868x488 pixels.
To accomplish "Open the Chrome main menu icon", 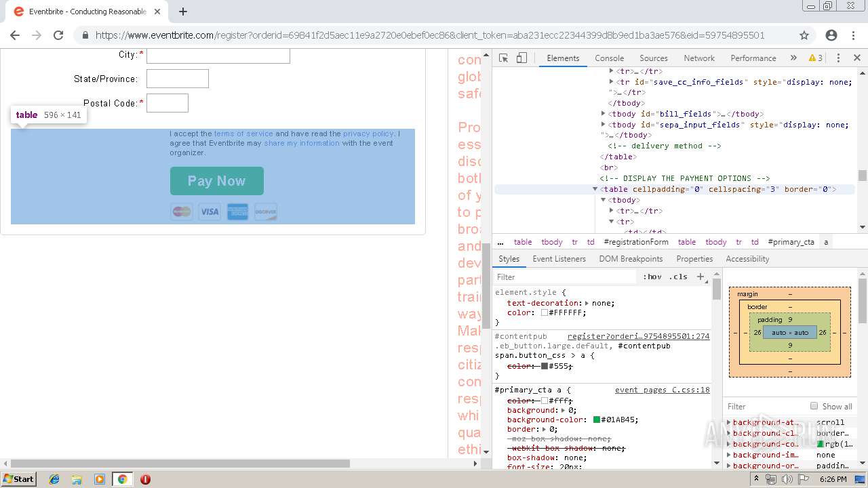I will coord(853,35).
